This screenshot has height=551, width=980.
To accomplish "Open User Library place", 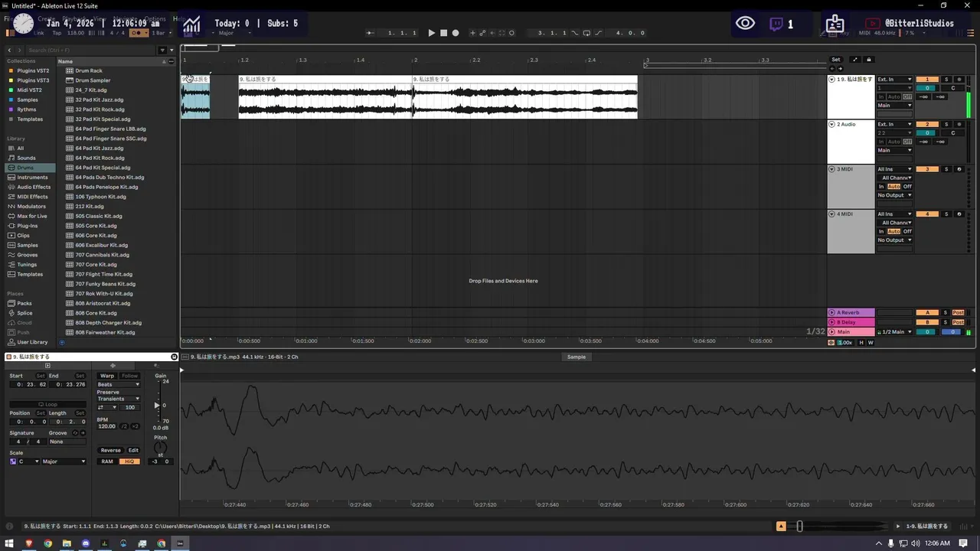I will [x=32, y=342].
